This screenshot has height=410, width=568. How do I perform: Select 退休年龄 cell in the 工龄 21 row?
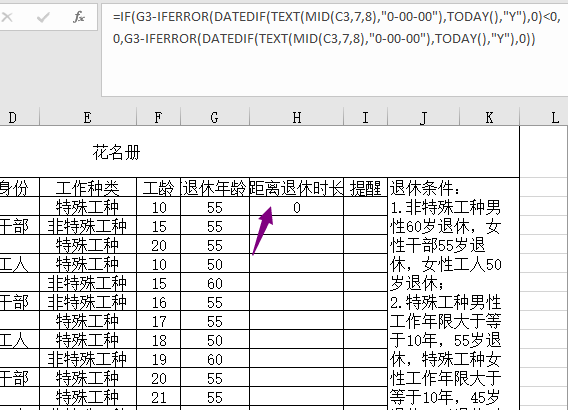coord(214,397)
